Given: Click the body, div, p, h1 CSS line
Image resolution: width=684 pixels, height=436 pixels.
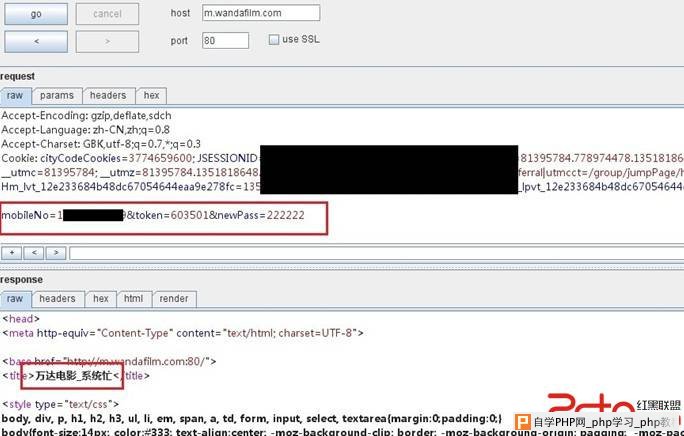Looking at the screenshot, I should coord(252,419).
